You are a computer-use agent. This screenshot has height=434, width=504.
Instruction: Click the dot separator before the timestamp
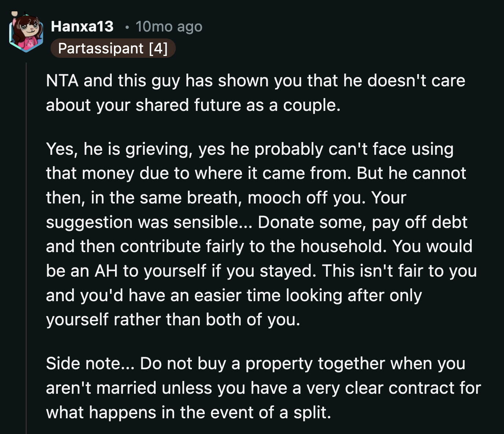tap(127, 27)
